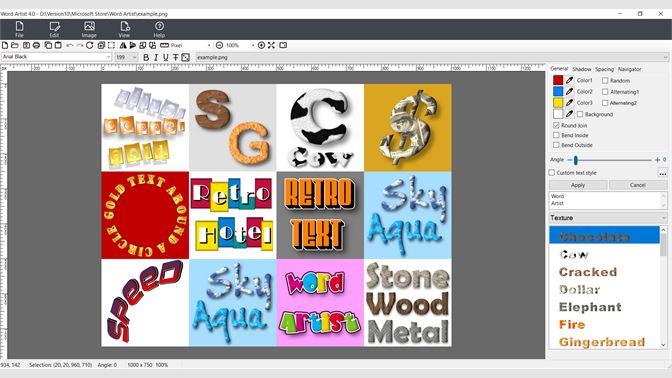The height and width of the screenshot is (378, 672).
Task: Open the File menu
Action: pos(19,29)
